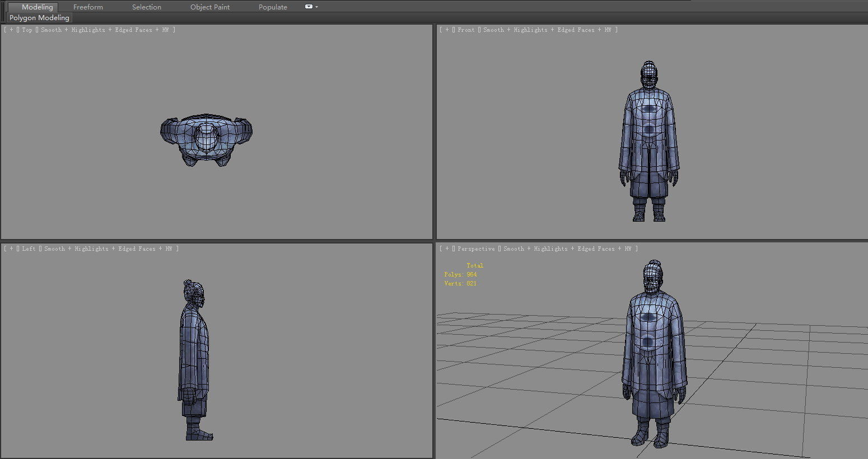
Task: Click the Left viewport view-name label
Action: 29,249
